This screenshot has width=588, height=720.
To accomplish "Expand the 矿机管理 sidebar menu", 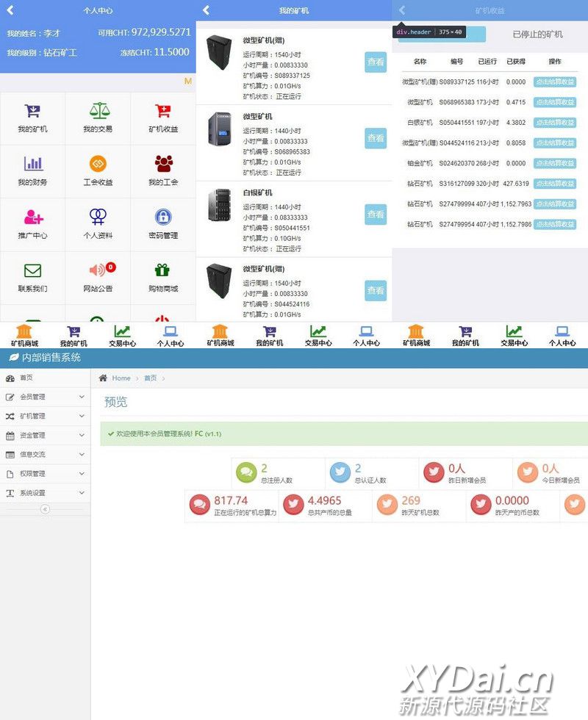I will click(45, 416).
